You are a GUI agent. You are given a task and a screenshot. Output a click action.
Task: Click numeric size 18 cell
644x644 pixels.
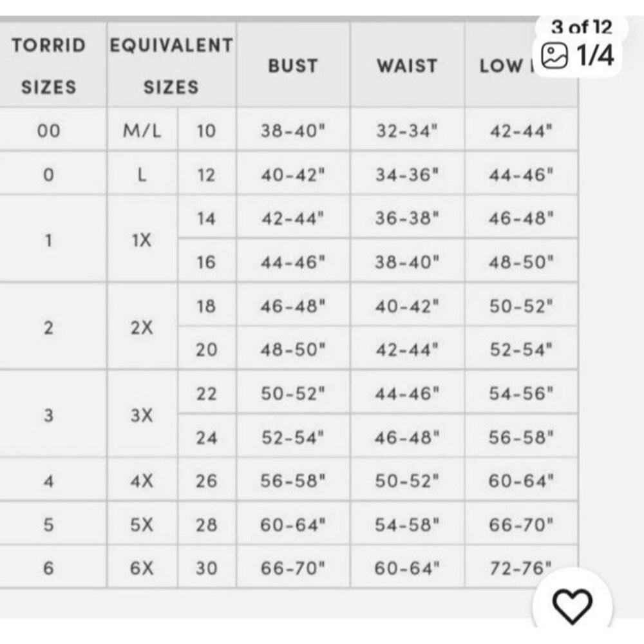tap(206, 306)
